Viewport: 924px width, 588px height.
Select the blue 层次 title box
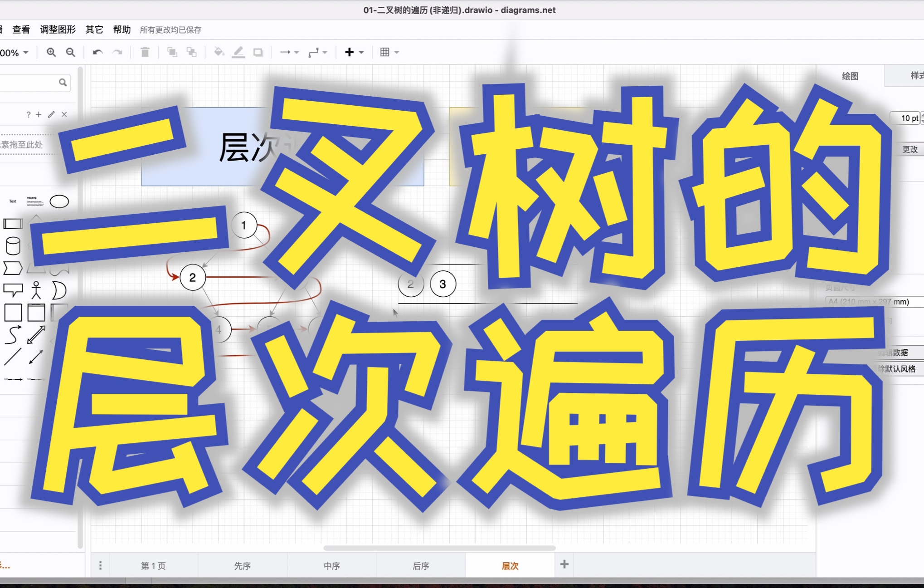point(282,147)
